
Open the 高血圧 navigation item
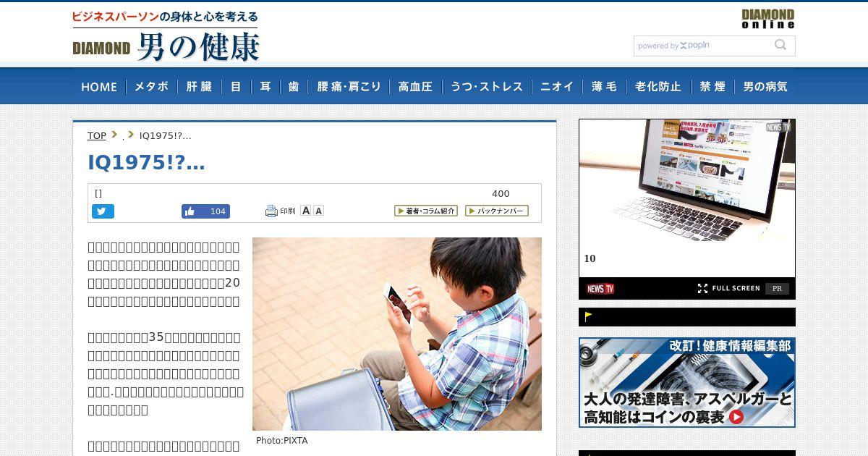[415, 87]
